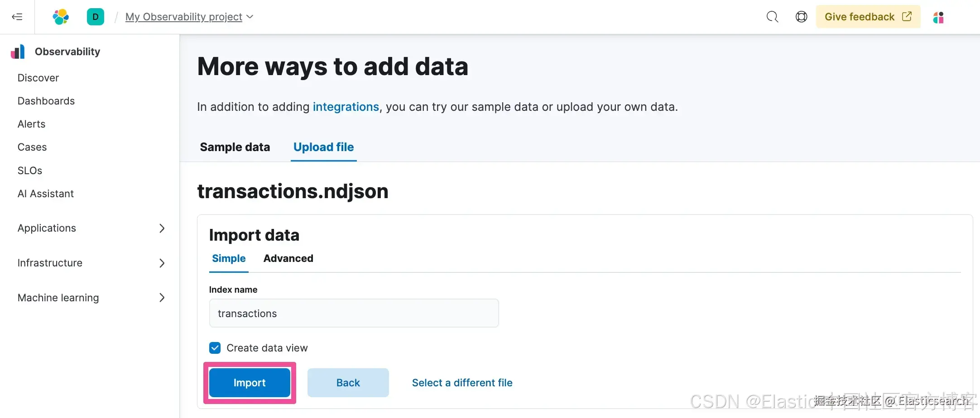Expand the Infrastructure section
This screenshot has height=418, width=980.
pos(162,263)
